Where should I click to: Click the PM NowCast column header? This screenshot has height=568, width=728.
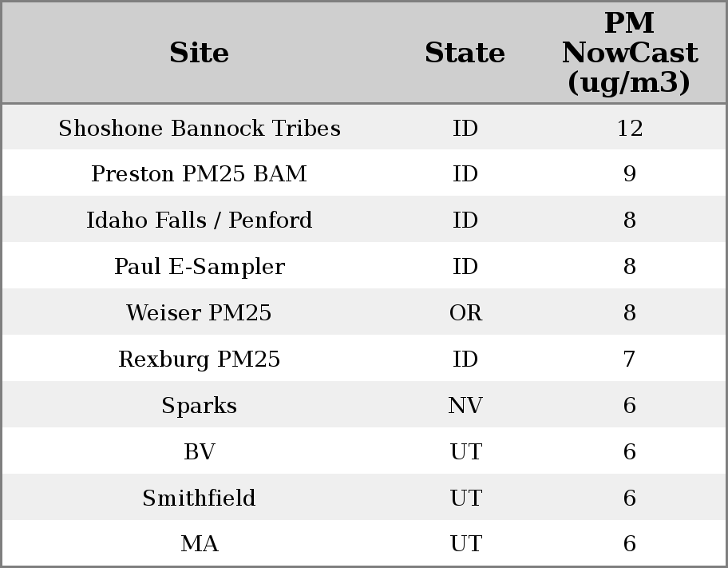629,53
